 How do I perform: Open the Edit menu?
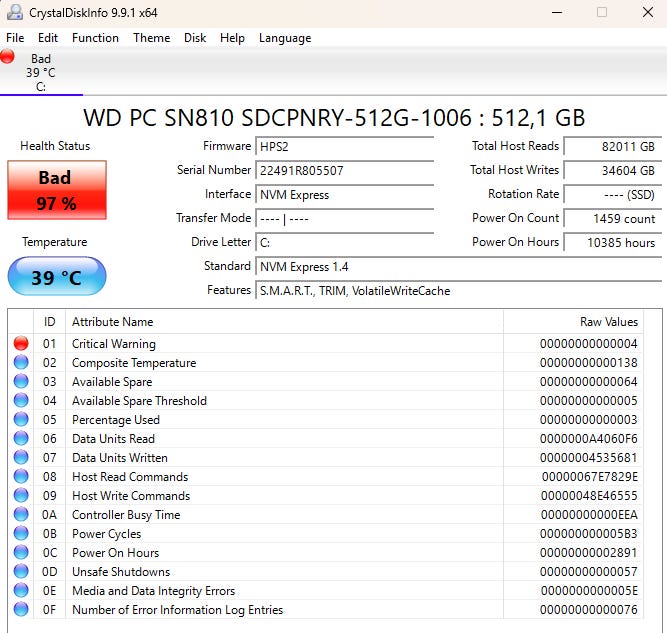coord(48,38)
